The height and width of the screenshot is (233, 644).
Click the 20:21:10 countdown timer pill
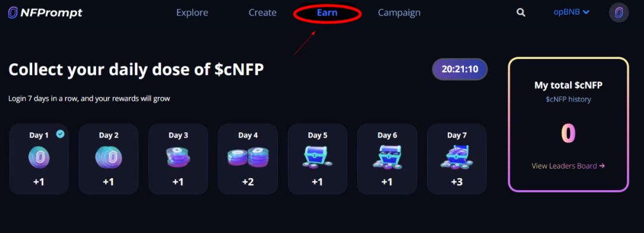[460, 69]
